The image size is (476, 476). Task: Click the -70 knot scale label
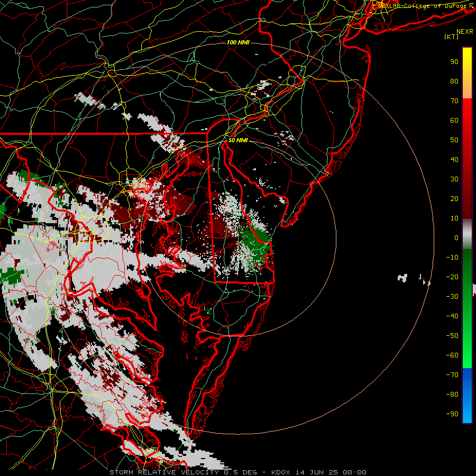[x=452, y=375]
